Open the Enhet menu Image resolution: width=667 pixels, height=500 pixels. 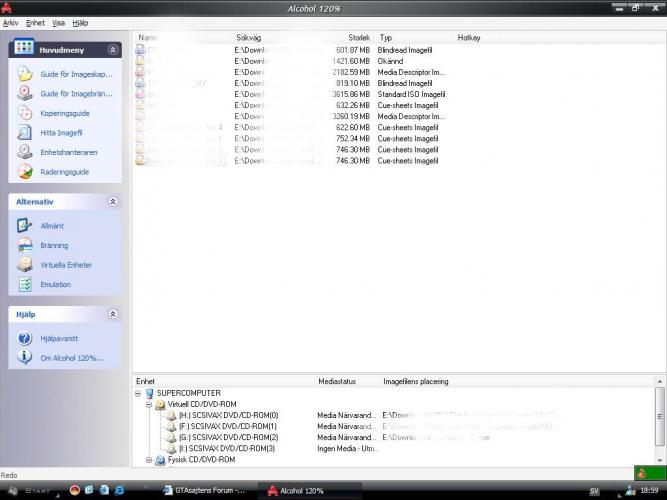coord(35,23)
